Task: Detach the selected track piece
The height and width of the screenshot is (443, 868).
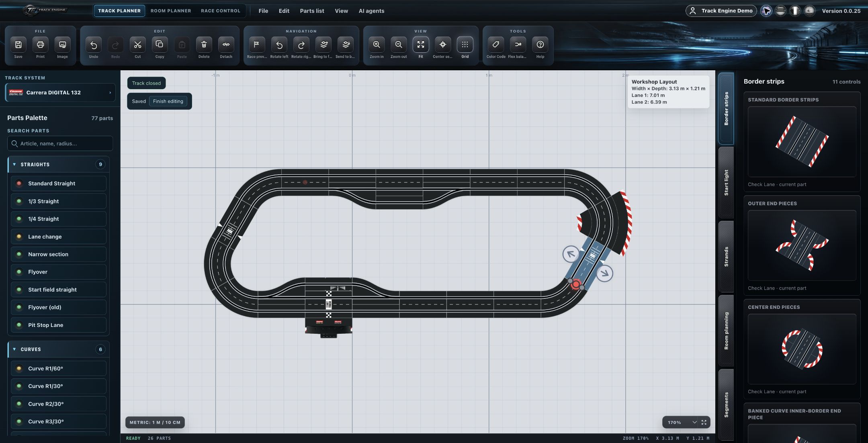Action: (x=226, y=45)
